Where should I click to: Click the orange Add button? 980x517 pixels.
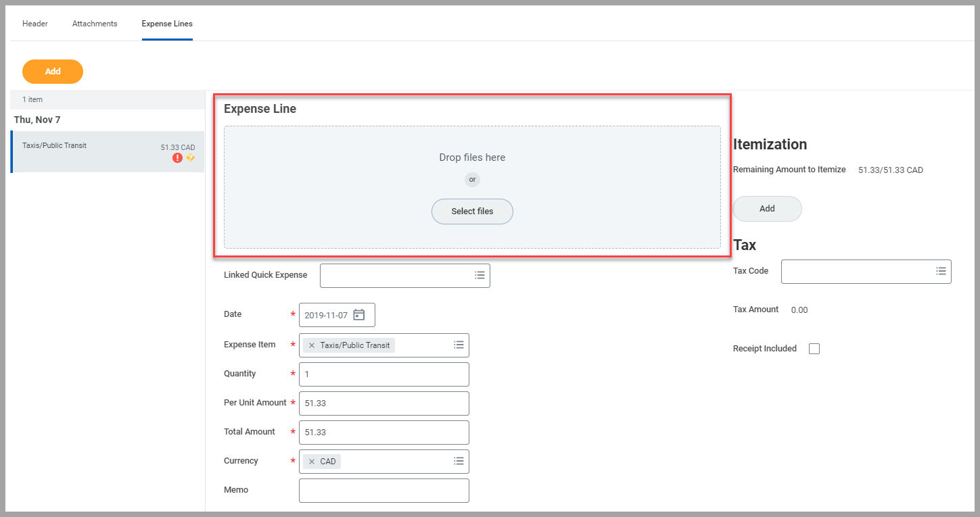tap(53, 72)
